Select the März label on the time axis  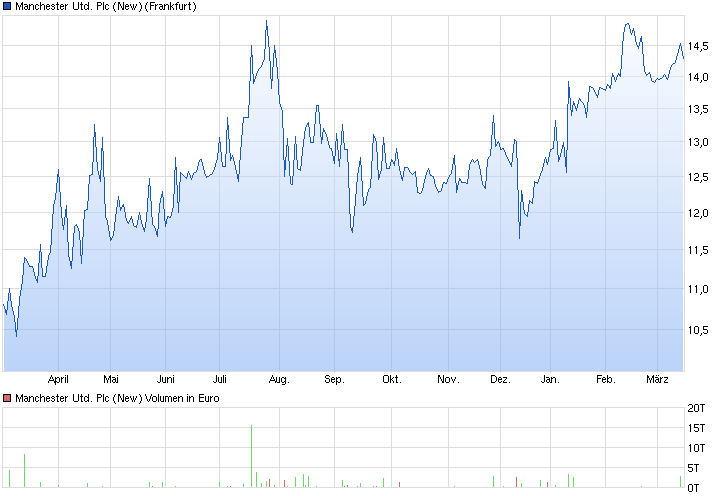pos(657,380)
